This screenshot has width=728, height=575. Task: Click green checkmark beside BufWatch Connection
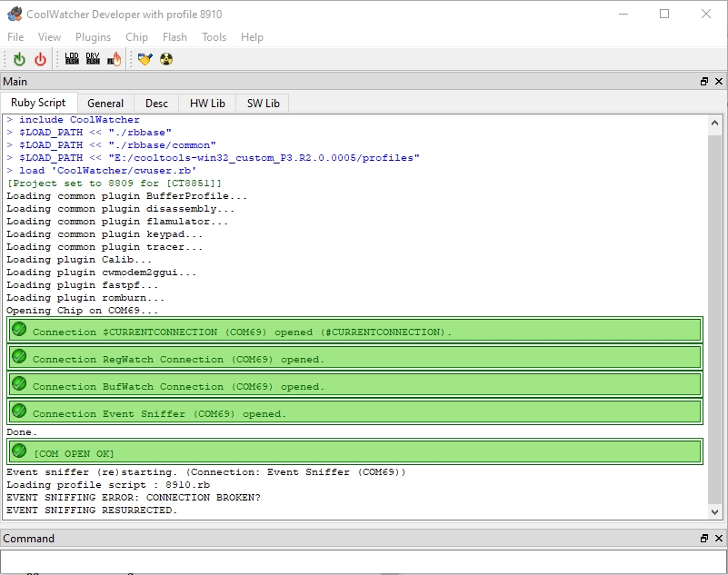19,384
